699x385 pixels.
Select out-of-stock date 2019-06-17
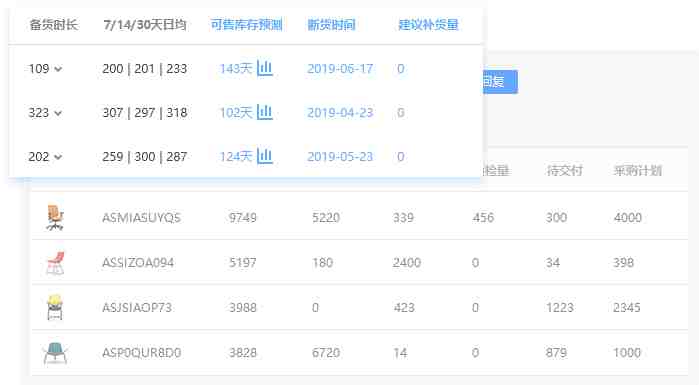pos(340,69)
